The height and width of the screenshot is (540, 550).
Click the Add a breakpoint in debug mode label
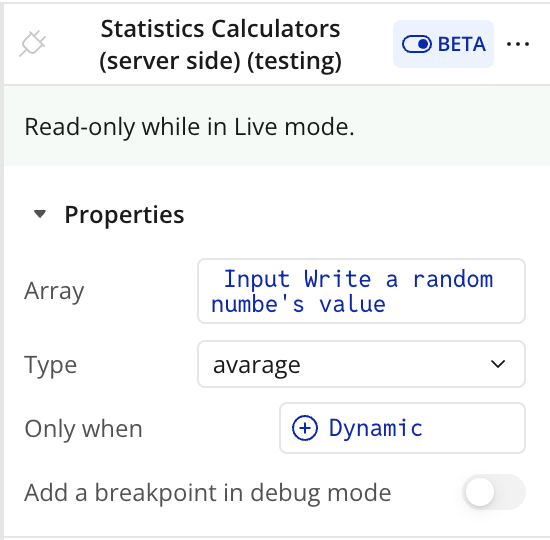pyautogui.click(x=208, y=493)
